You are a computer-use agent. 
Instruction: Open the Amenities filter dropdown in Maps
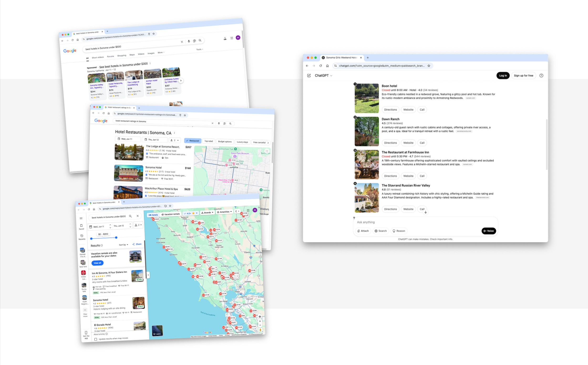pos(224,212)
